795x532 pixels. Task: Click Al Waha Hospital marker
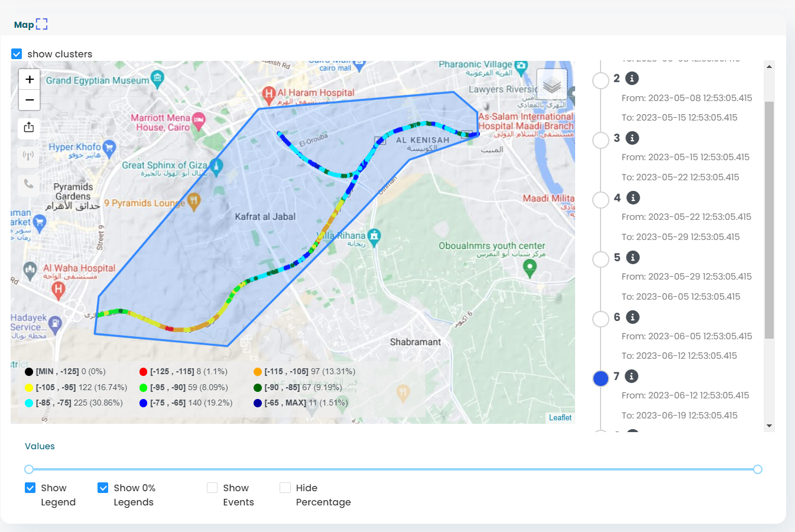pyautogui.click(x=58, y=290)
